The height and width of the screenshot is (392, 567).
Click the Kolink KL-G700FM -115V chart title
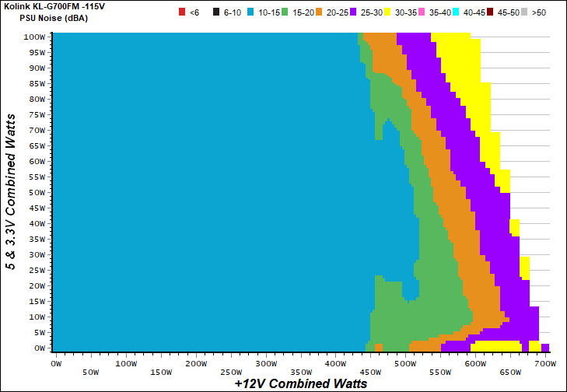(x=48, y=6)
